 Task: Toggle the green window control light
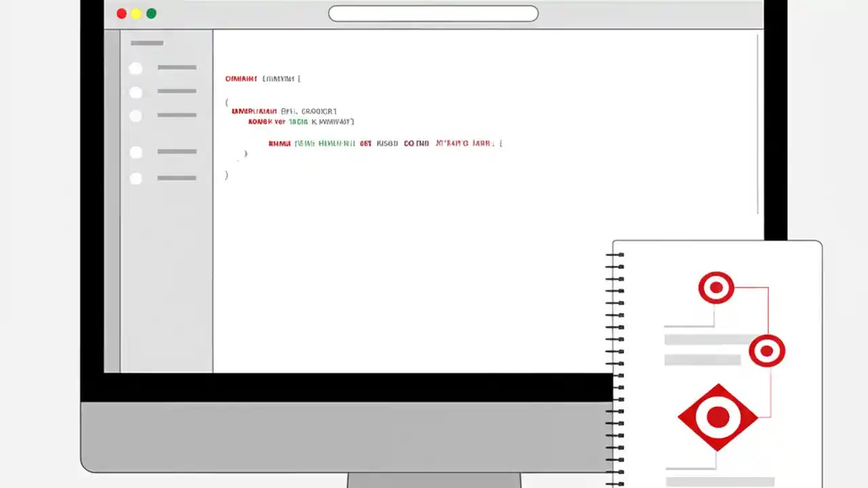click(x=151, y=13)
